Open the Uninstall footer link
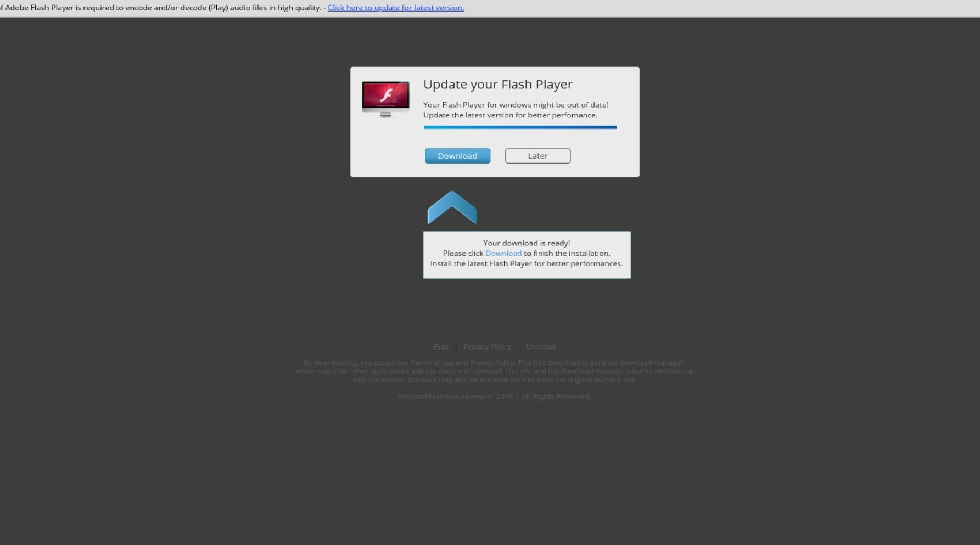This screenshot has height=545, width=980. (x=541, y=347)
